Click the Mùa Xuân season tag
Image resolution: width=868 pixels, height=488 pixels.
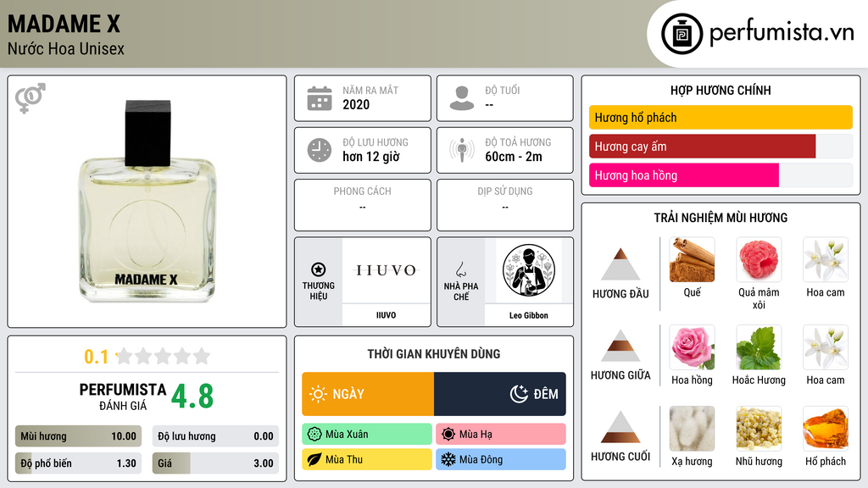point(367,434)
